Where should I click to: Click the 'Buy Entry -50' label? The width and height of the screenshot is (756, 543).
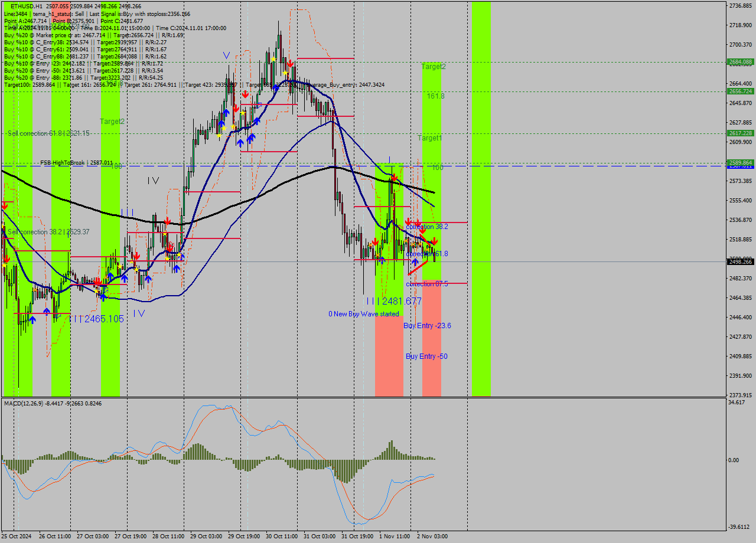click(x=426, y=356)
